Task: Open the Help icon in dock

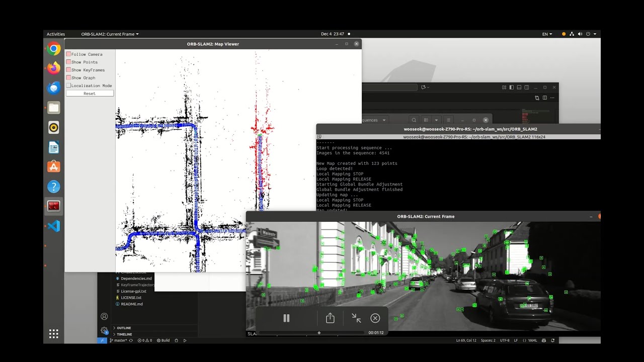Action: pos(54,187)
